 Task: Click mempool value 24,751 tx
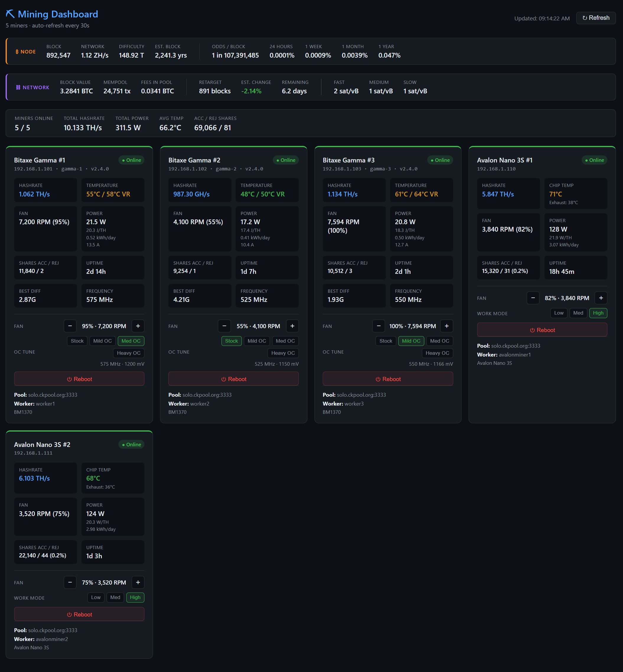point(117,91)
